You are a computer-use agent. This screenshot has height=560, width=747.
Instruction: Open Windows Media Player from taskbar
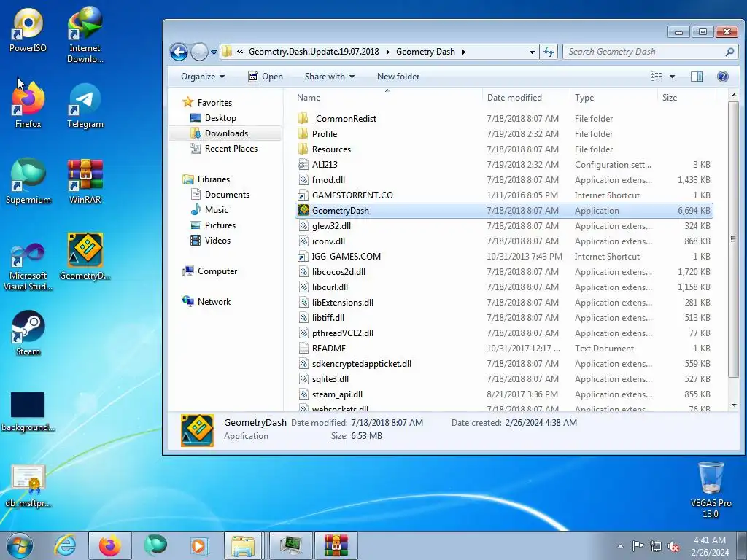click(x=198, y=545)
